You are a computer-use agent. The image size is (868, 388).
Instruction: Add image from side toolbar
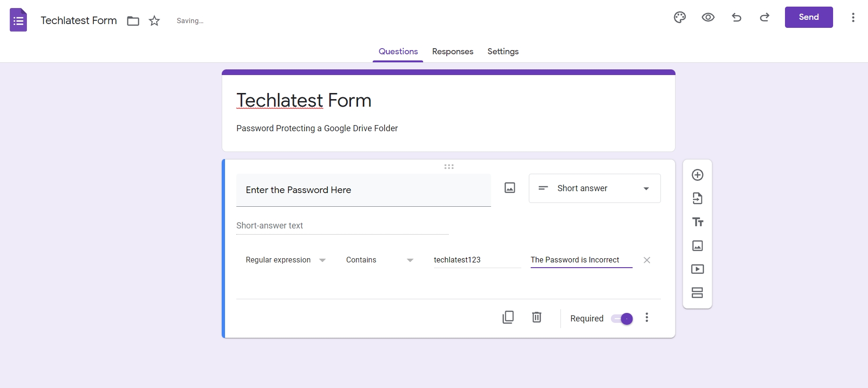(698, 245)
